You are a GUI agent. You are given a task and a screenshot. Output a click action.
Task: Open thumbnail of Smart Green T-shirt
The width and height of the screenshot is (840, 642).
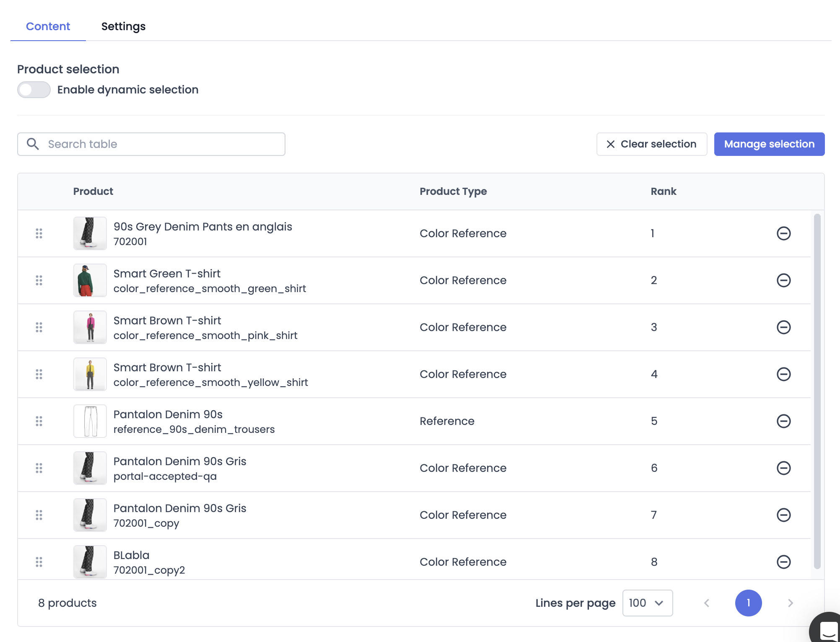pos(90,280)
